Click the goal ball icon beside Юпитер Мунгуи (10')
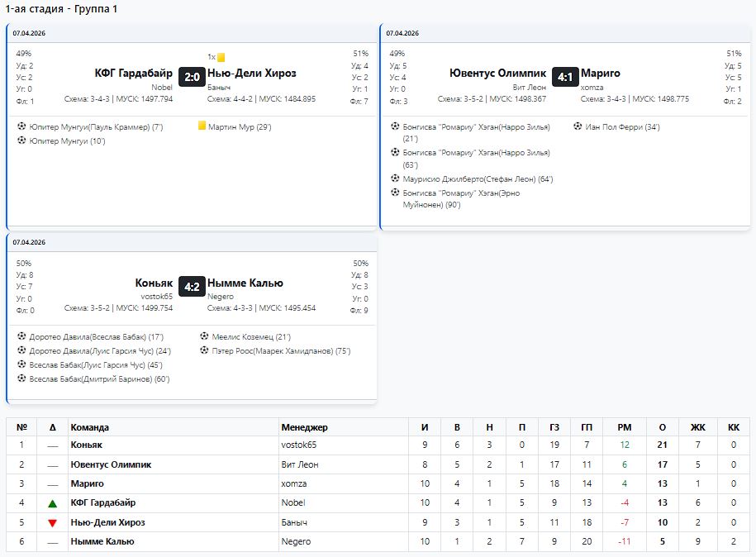Image resolution: width=756 pixels, height=557 pixels. [x=21, y=141]
